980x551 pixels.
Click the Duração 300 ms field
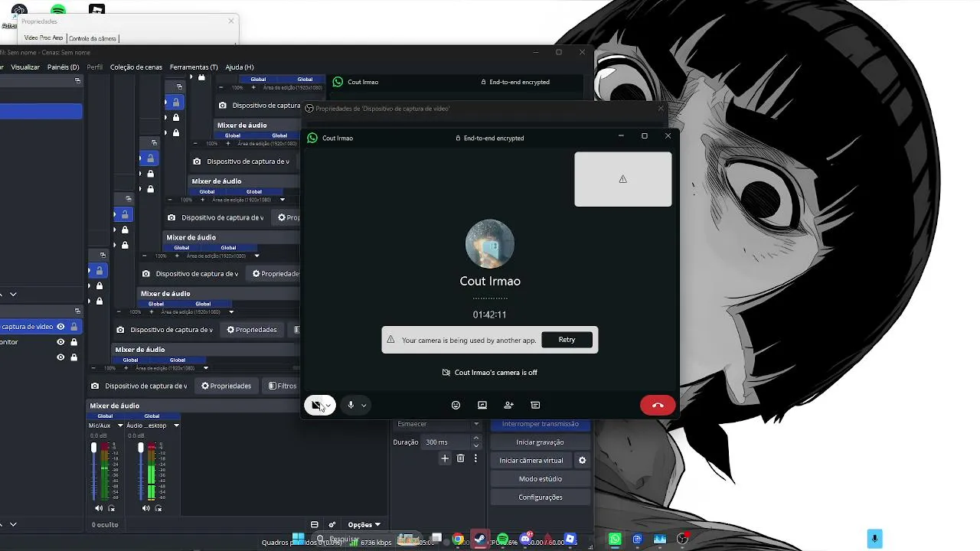coord(447,442)
